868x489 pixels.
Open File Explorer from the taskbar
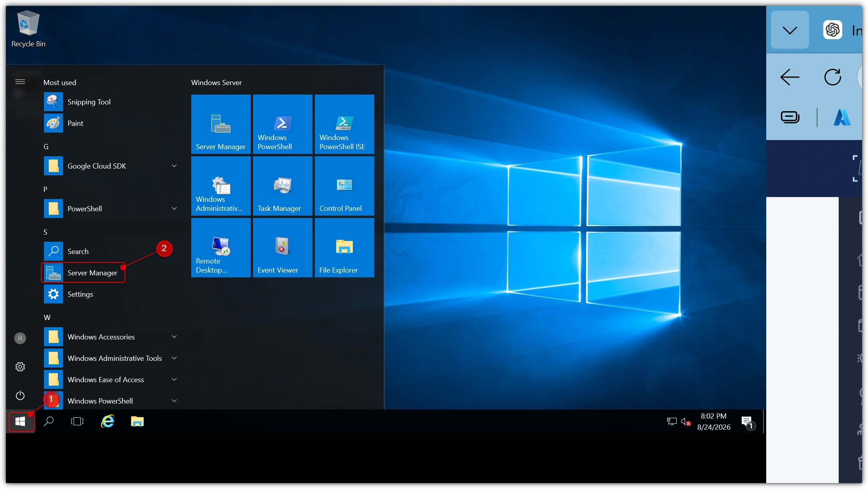coord(137,422)
